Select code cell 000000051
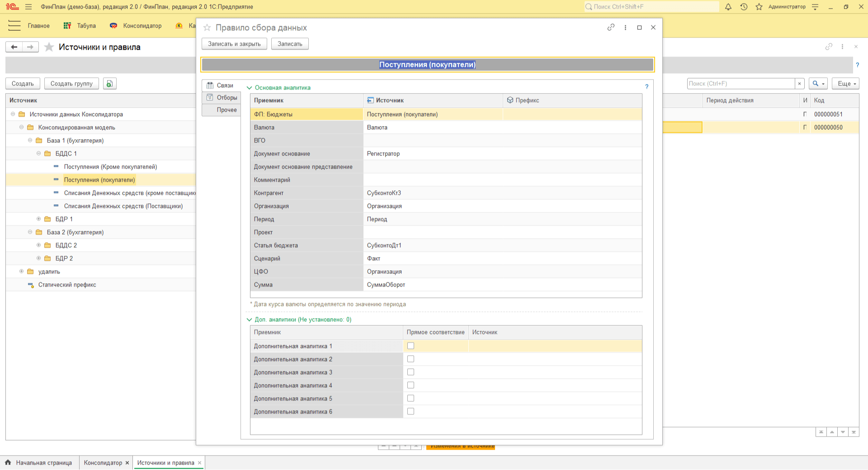 tap(835, 114)
